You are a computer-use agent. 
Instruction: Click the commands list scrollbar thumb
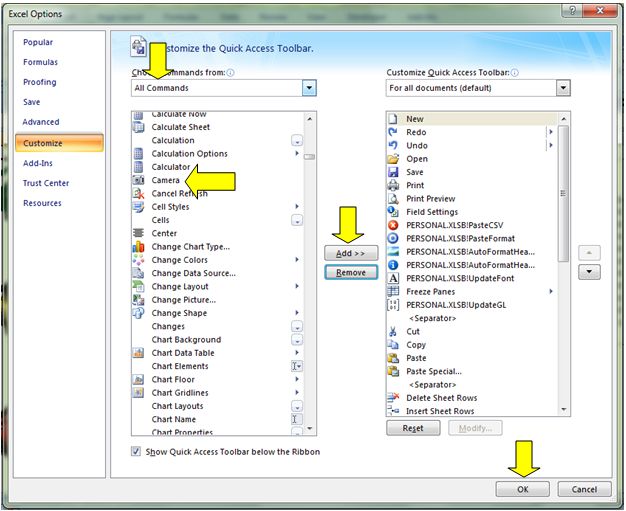coord(309,156)
